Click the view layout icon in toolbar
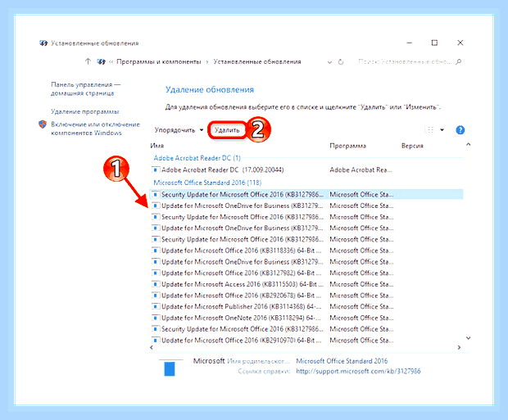 [429, 130]
